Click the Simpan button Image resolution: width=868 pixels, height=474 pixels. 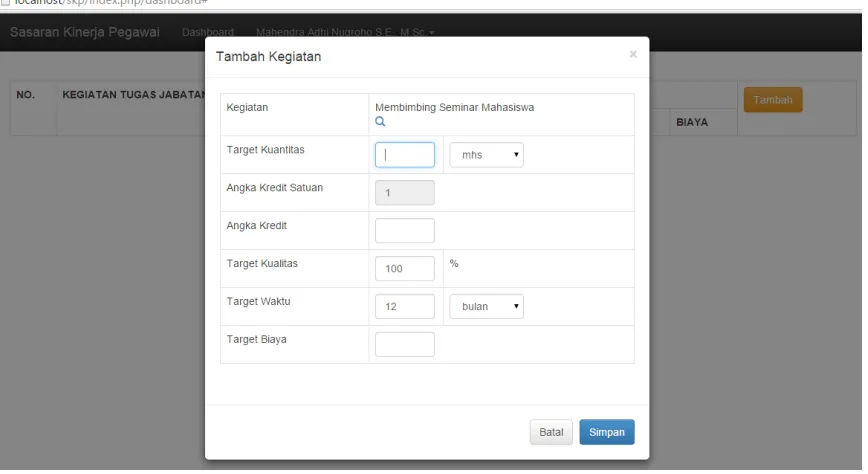point(607,432)
